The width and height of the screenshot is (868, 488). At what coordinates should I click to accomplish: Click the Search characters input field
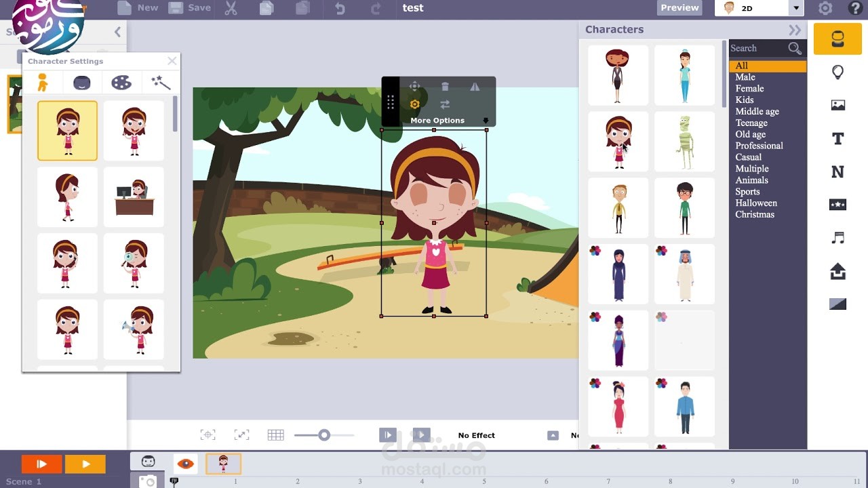coord(758,48)
